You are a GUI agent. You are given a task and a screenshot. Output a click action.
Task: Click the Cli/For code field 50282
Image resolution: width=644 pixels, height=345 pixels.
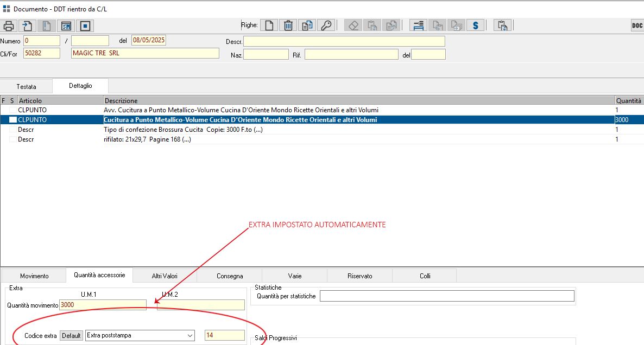42,53
